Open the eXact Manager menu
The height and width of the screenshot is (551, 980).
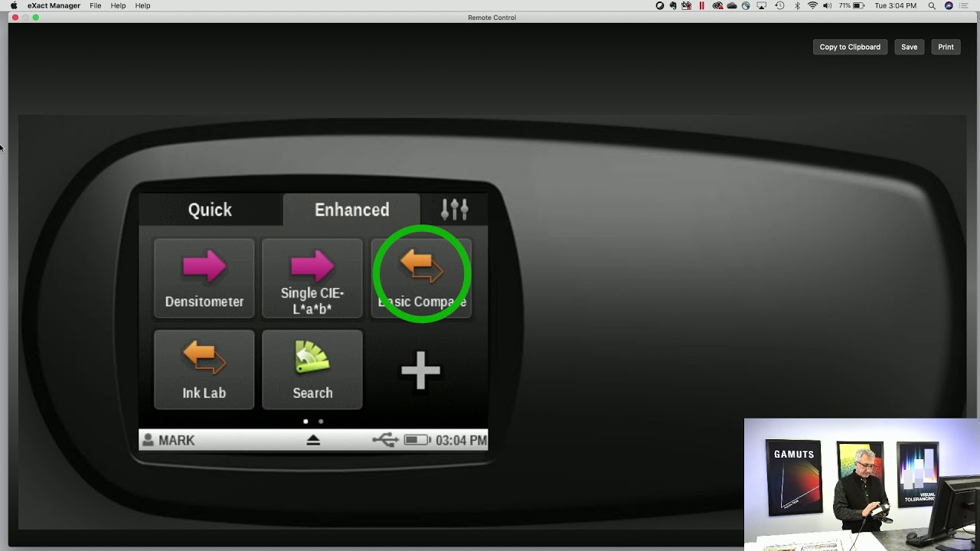click(x=54, y=5)
